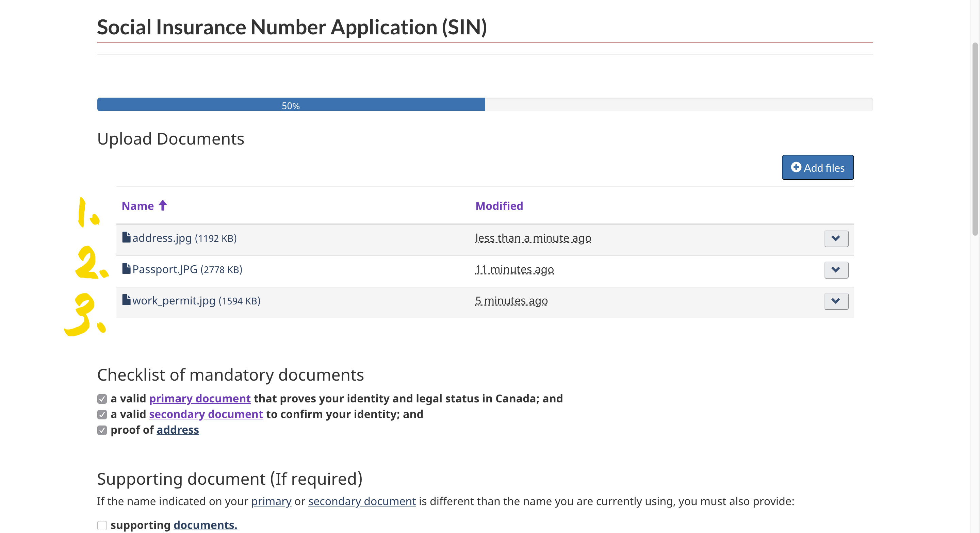
Task: Open the work_permit.jpg file
Action: coord(174,300)
